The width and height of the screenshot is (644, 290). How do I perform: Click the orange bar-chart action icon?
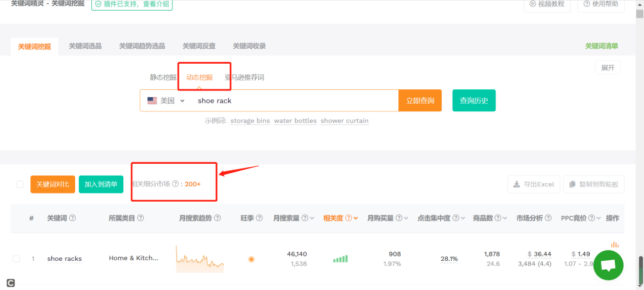coord(615,245)
